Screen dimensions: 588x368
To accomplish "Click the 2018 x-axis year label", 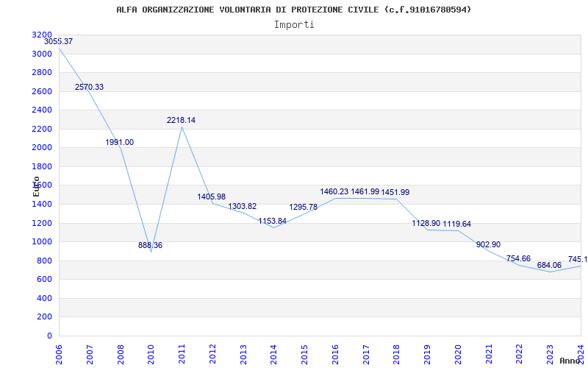I will [397, 353].
